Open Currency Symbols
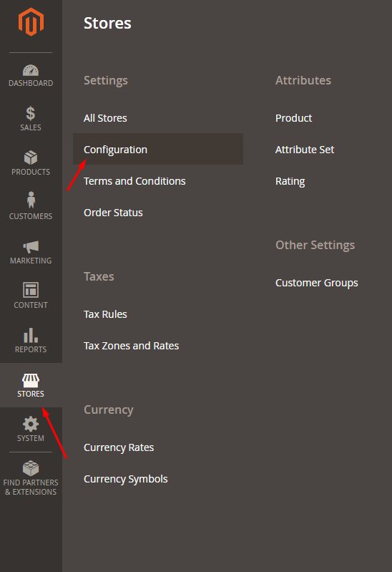 126,479
